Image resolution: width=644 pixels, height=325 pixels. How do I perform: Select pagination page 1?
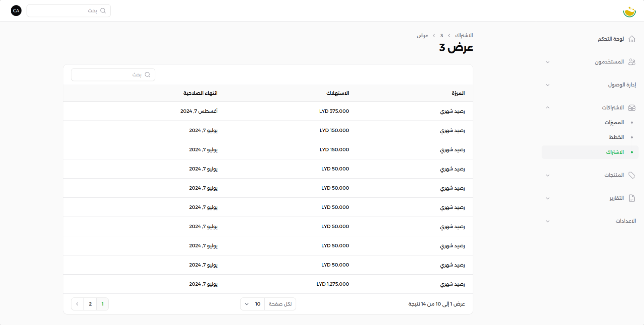[103, 304]
